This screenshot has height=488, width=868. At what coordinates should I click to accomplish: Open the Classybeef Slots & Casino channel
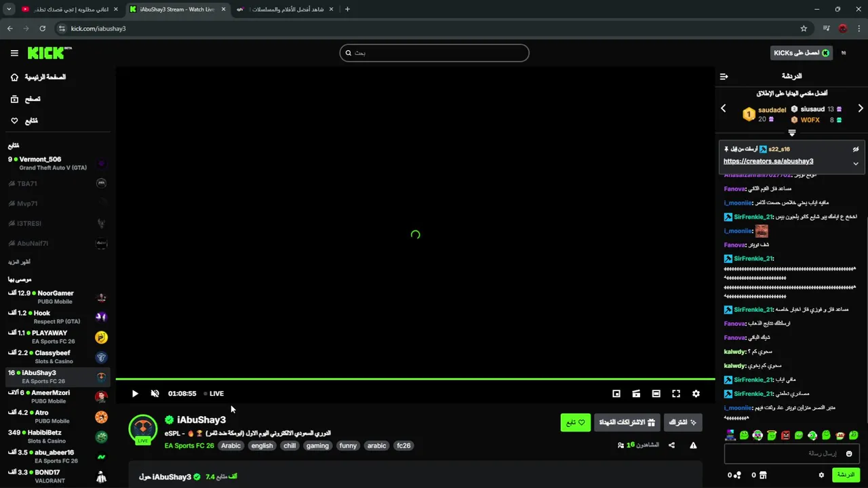[x=57, y=357]
